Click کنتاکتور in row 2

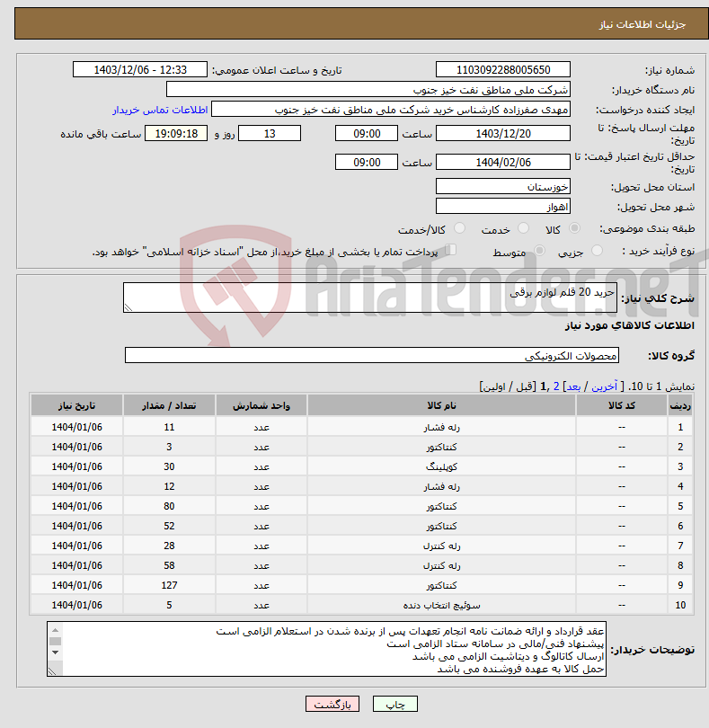point(441,447)
